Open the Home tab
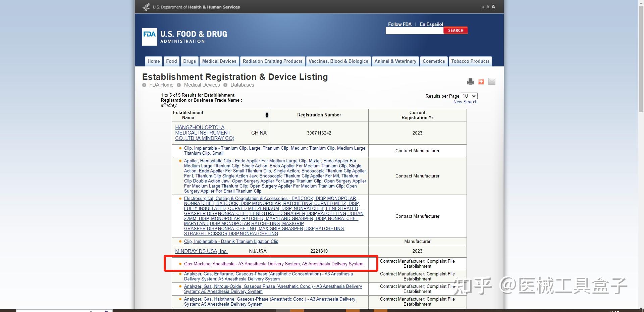This screenshot has height=312, width=644. (154, 61)
